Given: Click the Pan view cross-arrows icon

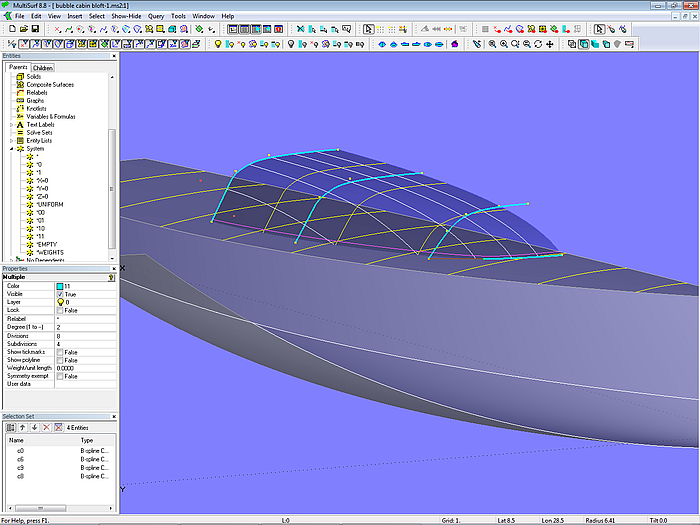Looking at the screenshot, I should pos(552,44).
